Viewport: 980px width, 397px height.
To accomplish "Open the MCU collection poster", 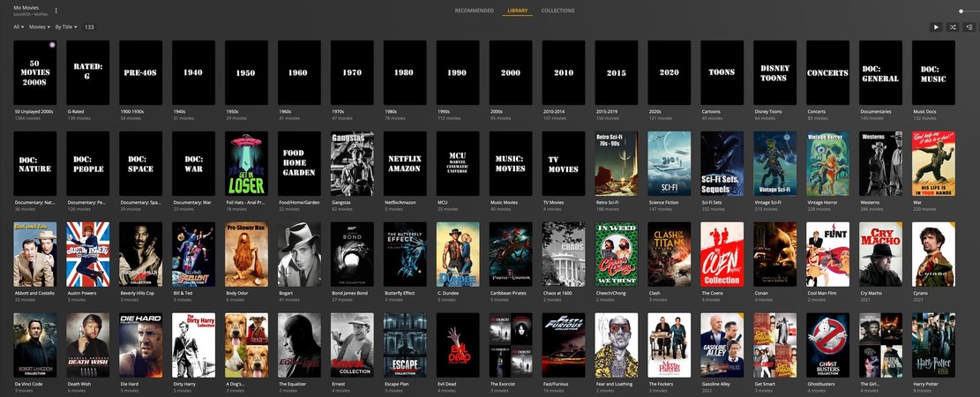I will [x=458, y=163].
